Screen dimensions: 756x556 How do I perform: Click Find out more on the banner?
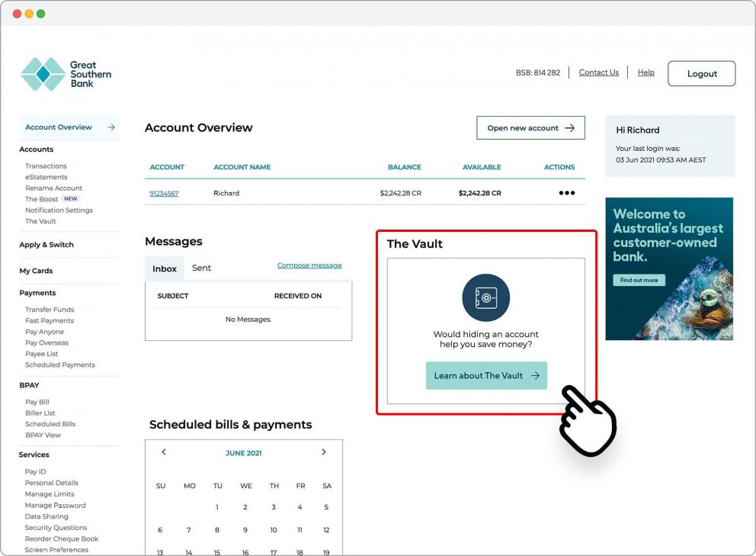coord(639,280)
